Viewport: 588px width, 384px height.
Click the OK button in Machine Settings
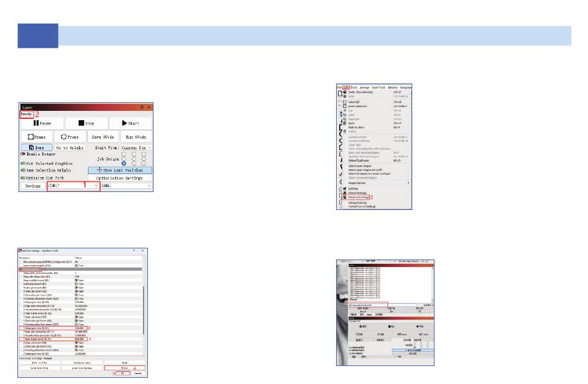pos(123,373)
